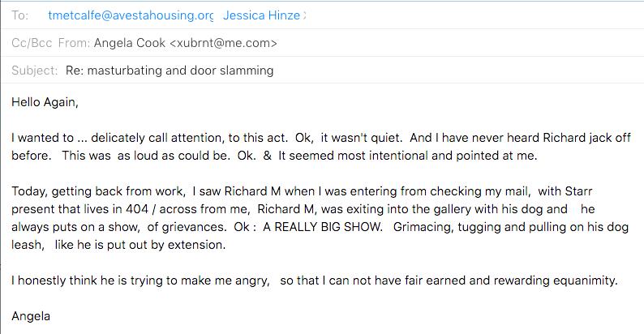Place cursor in the Subject line text
Screen dimensions: 644x334
[170, 71]
